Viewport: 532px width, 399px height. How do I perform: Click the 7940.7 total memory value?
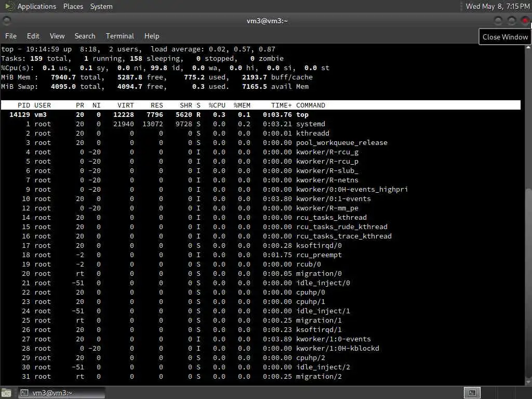click(x=63, y=77)
